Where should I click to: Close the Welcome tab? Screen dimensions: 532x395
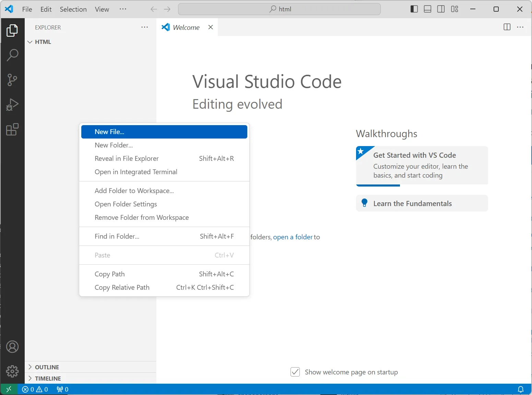coord(211,27)
